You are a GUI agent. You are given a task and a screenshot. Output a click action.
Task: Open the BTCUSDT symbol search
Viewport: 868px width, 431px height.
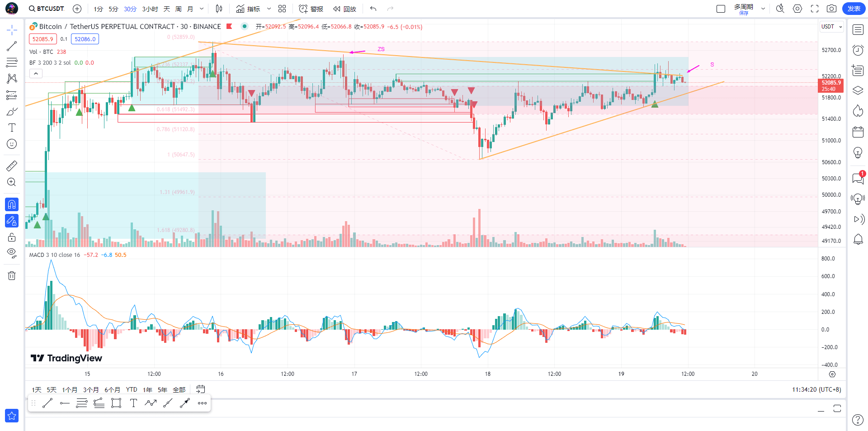(47, 9)
